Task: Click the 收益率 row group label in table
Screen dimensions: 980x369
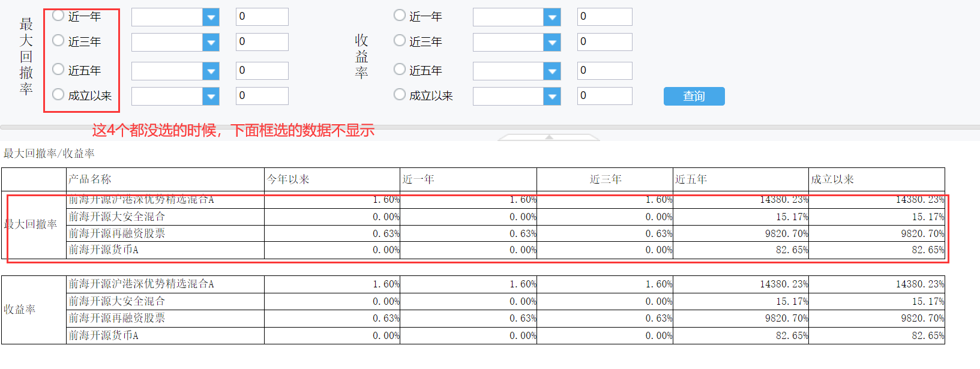Action: point(20,310)
